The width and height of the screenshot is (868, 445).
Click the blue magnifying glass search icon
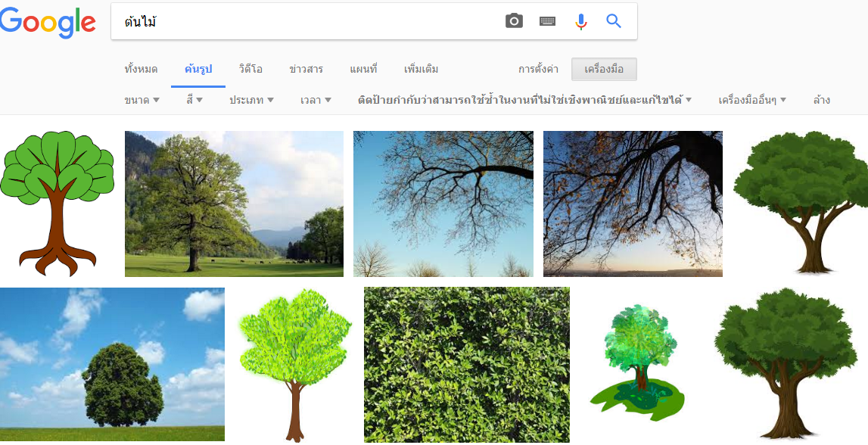click(614, 21)
